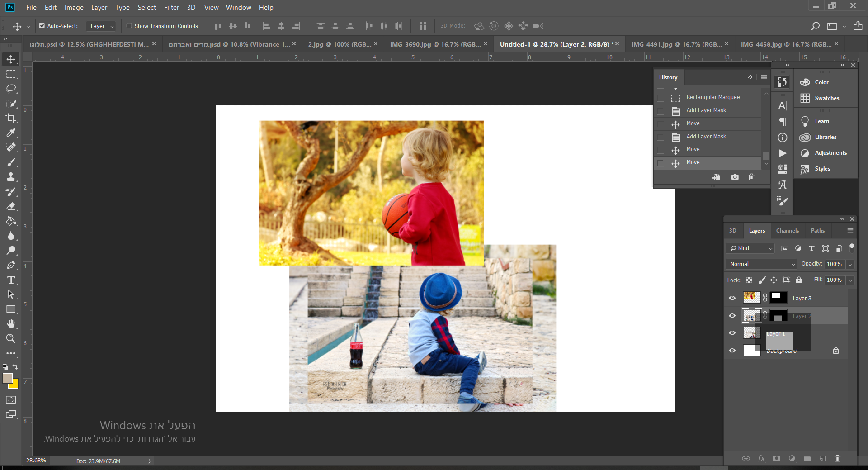Image resolution: width=868 pixels, height=470 pixels.
Task: Select the Move tool in the toolbox
Action: point(11,59)
